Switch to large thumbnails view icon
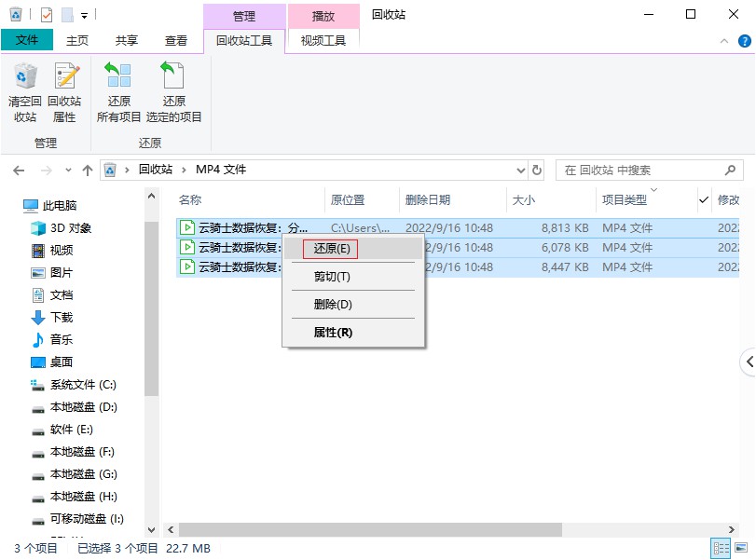 [x=740, y=548]
